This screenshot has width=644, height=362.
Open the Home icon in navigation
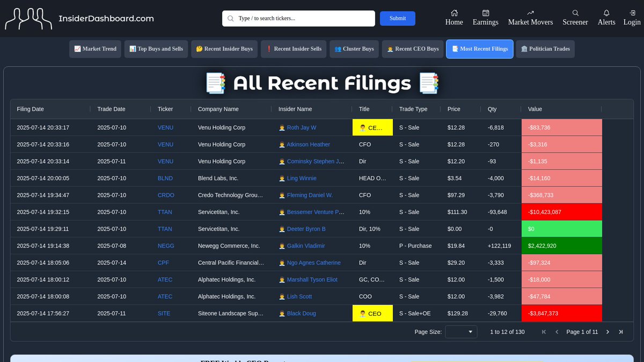tap(454, 13)
